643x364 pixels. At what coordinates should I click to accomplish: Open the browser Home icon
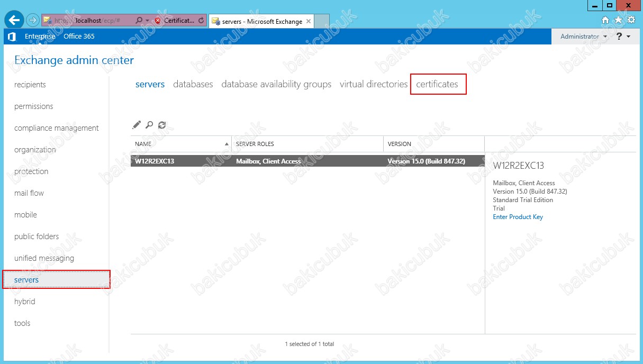(x=605, y=20)
